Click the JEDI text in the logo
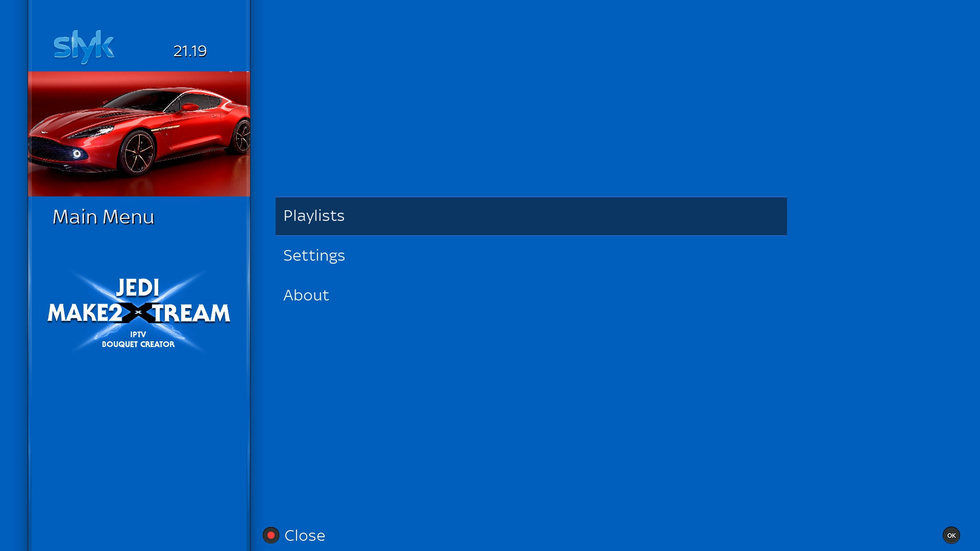980x551 pixels. click(x=137, y=288)
